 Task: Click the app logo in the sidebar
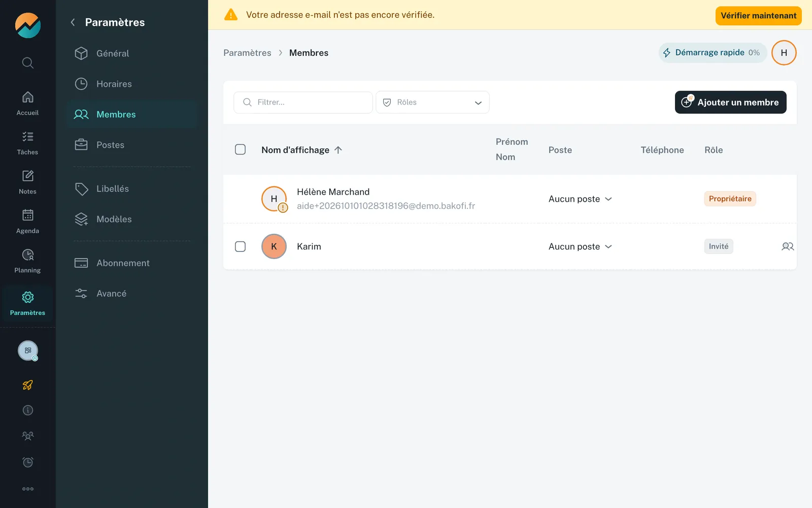pyautogui.click(x=28, y=25)
